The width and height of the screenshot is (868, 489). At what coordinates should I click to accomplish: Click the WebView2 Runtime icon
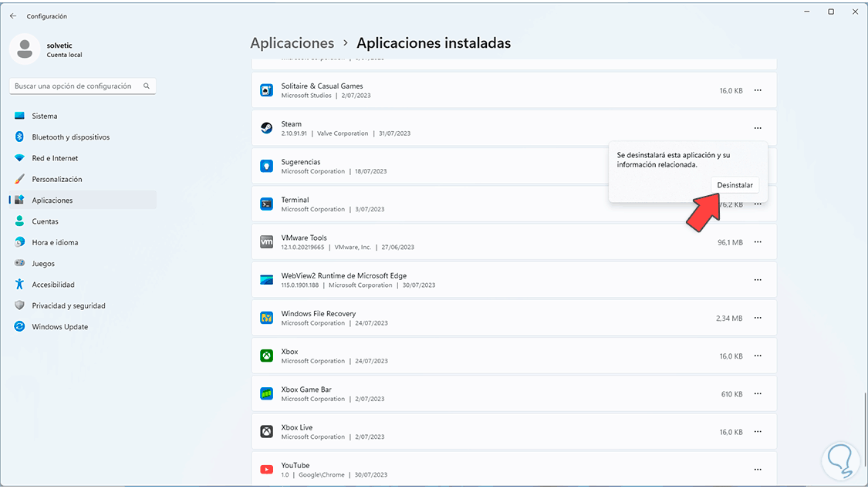tap(267, 280)
